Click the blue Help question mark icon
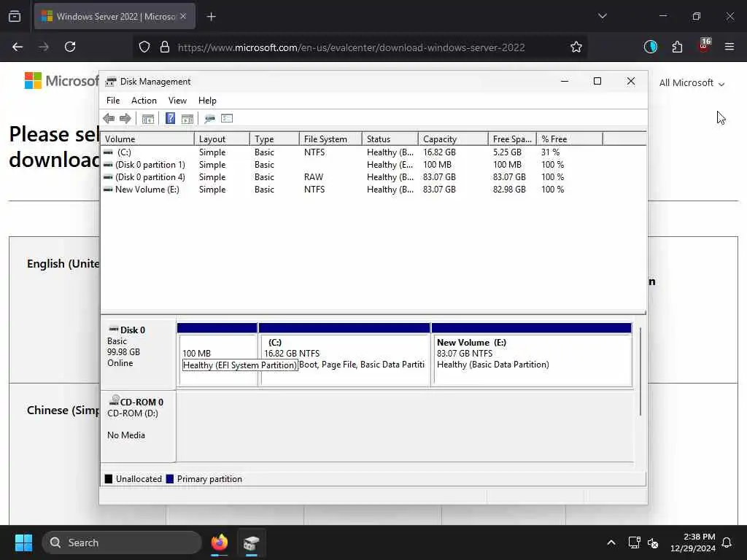 pos(170,118)
